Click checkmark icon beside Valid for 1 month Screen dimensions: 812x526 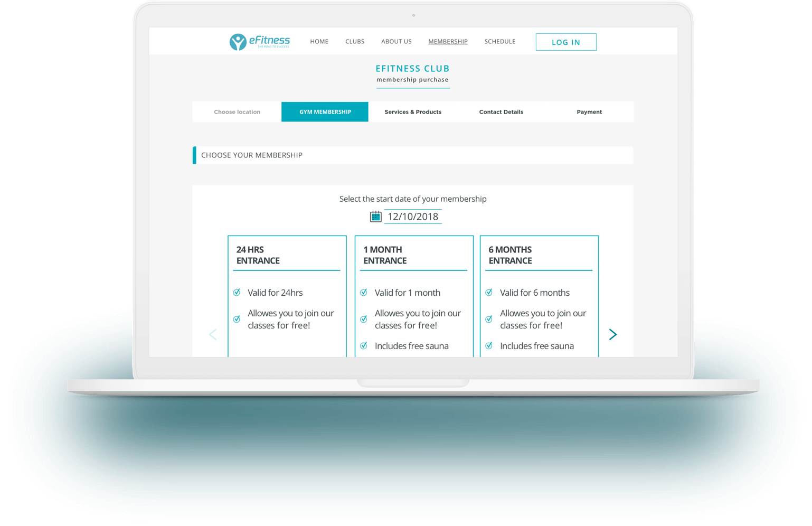364,293
